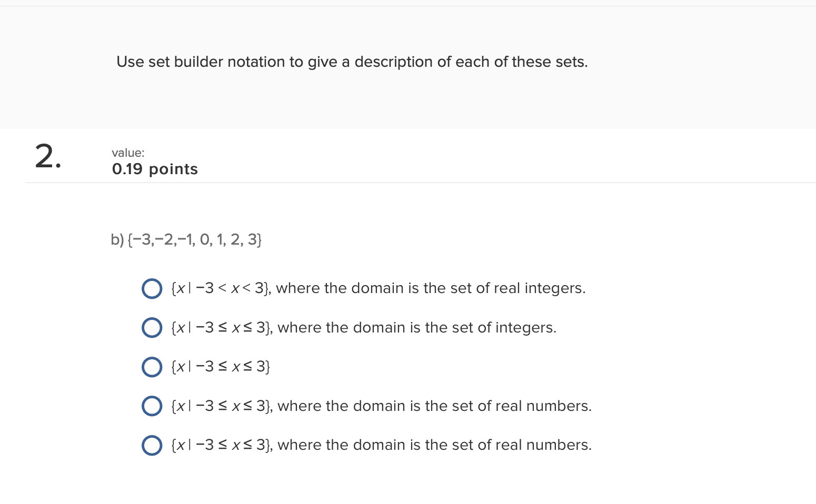
Task: Click the fifth answer's option text
Action: (x=380, y=445)
